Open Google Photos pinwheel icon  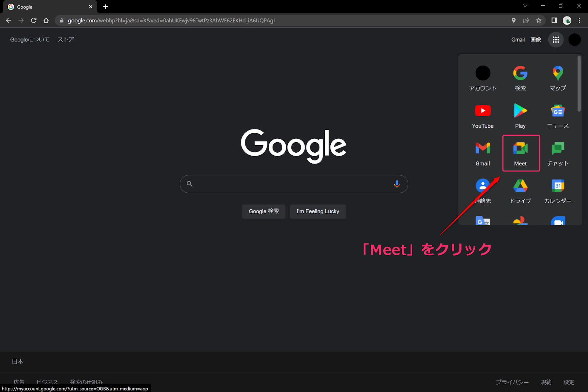tap(520, 221)
